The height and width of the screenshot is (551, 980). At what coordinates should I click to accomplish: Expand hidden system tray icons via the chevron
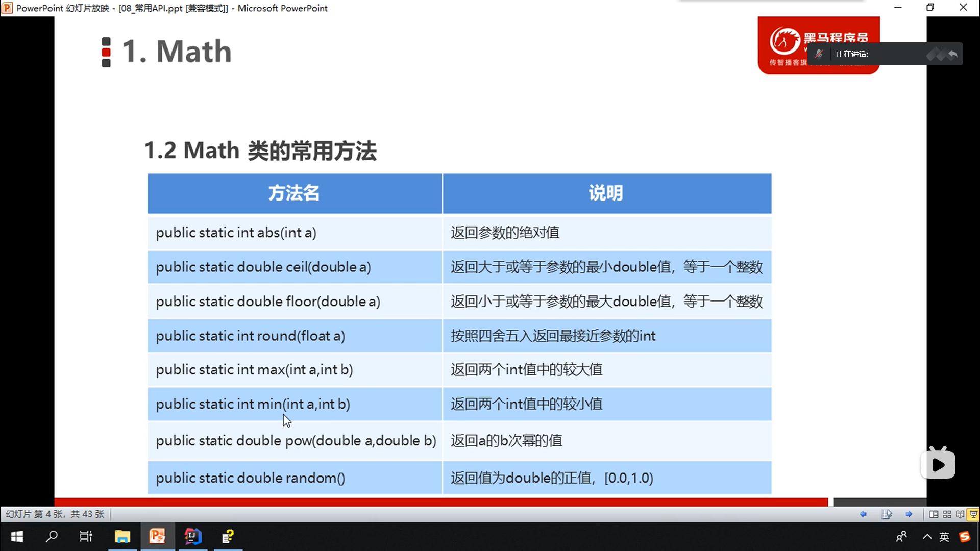(x=926, y=536)
